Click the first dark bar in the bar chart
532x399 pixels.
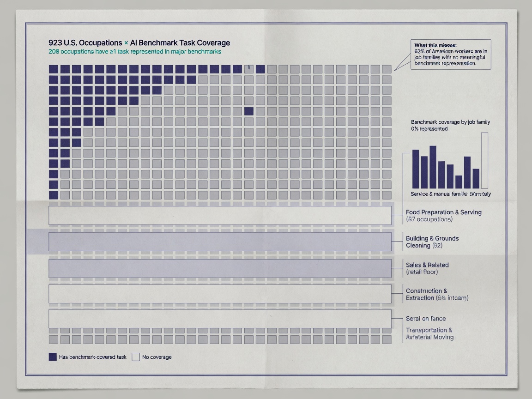[416, 169]
